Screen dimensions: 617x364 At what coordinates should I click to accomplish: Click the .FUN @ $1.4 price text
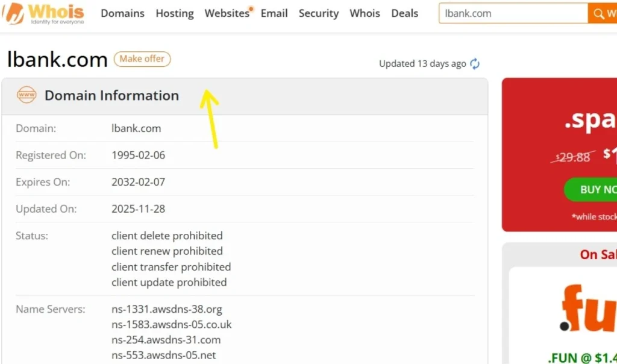[x=582, y=357]
